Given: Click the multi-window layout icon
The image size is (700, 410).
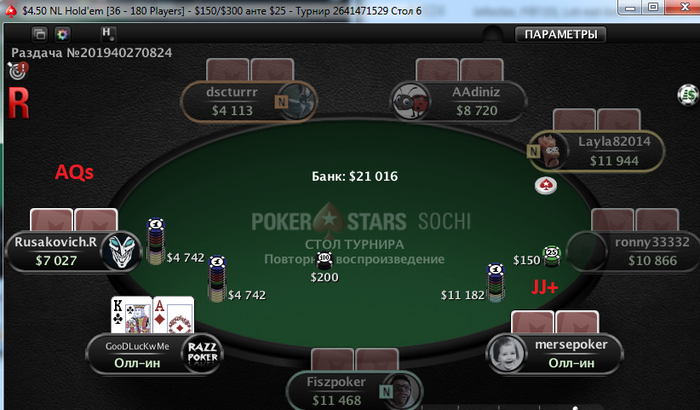Looking at the screenshot, I should [39, 34].
